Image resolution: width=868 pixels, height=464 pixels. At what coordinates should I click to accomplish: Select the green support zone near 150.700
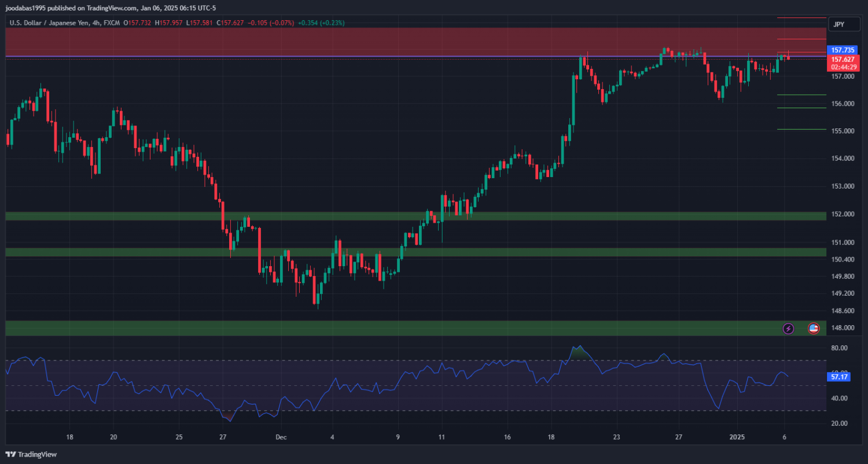pos(415,252)
